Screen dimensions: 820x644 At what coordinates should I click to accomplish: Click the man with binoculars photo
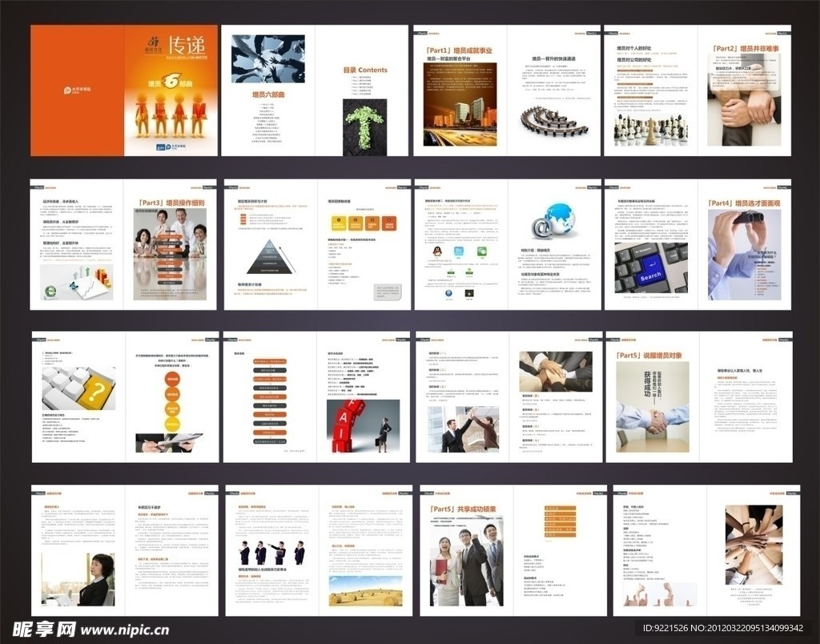744,253
